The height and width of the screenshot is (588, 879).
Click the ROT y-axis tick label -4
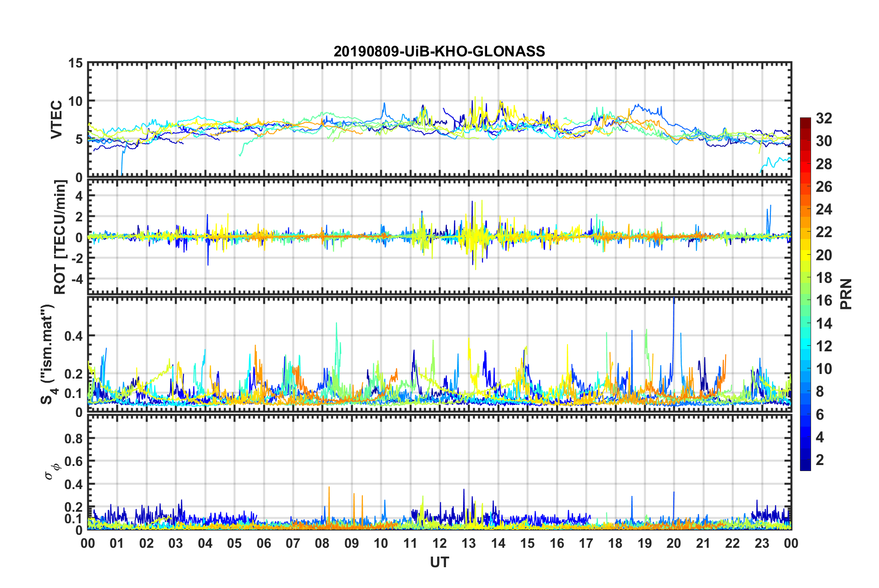point(78,279)
